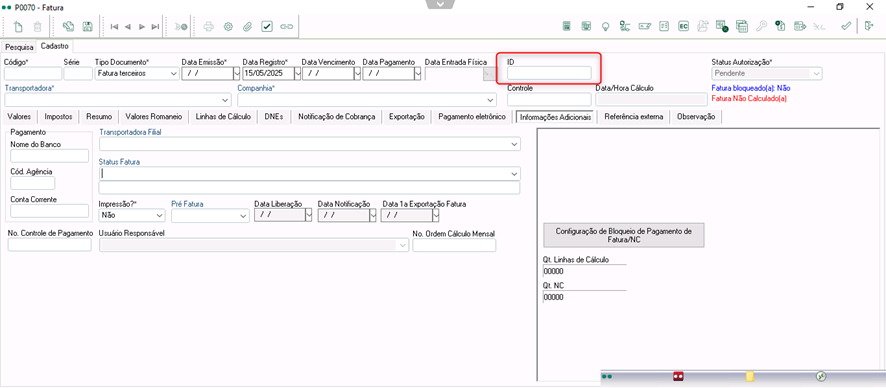Screen dimensions: 886x388
Task: Click the Qt. Linhas de Cálculo value field
Action: [584, 271]
